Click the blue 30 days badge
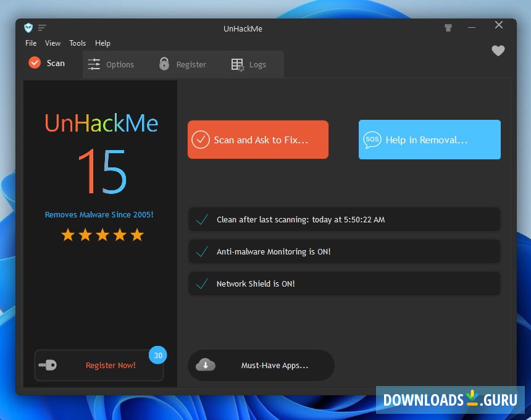This screenshot has height=420, width=531. point(158,355)
